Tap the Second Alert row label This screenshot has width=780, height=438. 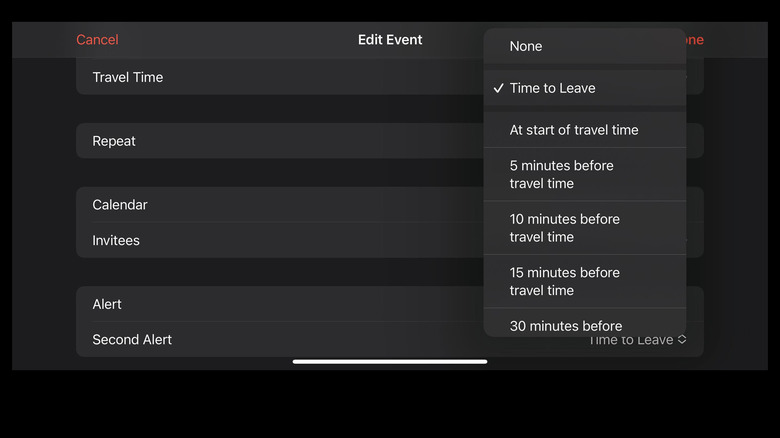(132, 340)
